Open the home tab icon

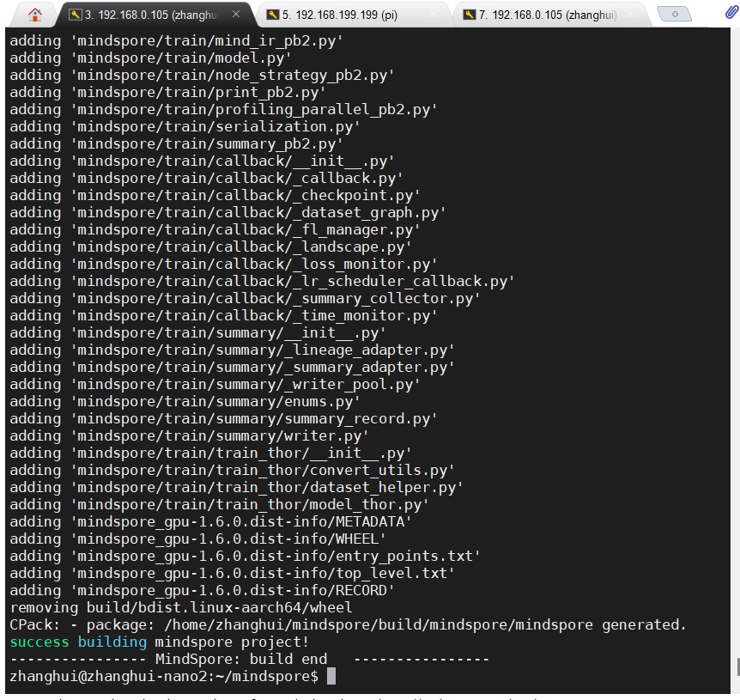(x=34, y=15)
